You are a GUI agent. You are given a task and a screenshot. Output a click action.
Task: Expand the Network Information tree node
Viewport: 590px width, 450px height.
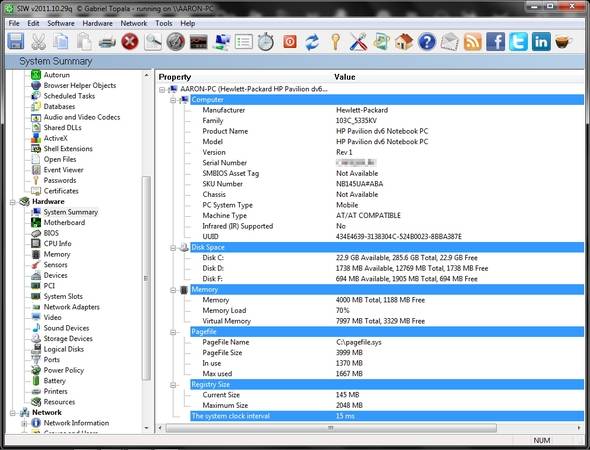[x=24, y=424]
